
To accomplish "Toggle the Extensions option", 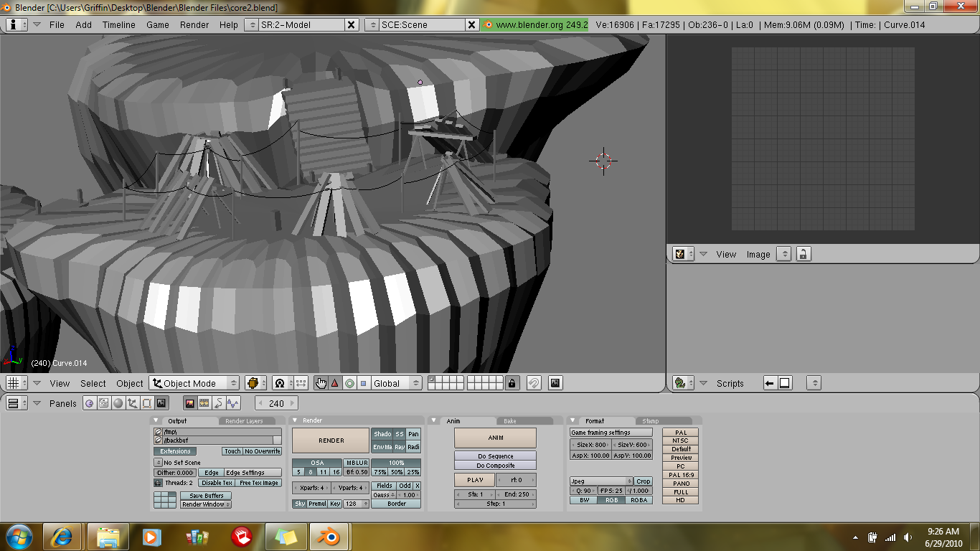I will 175,451.
